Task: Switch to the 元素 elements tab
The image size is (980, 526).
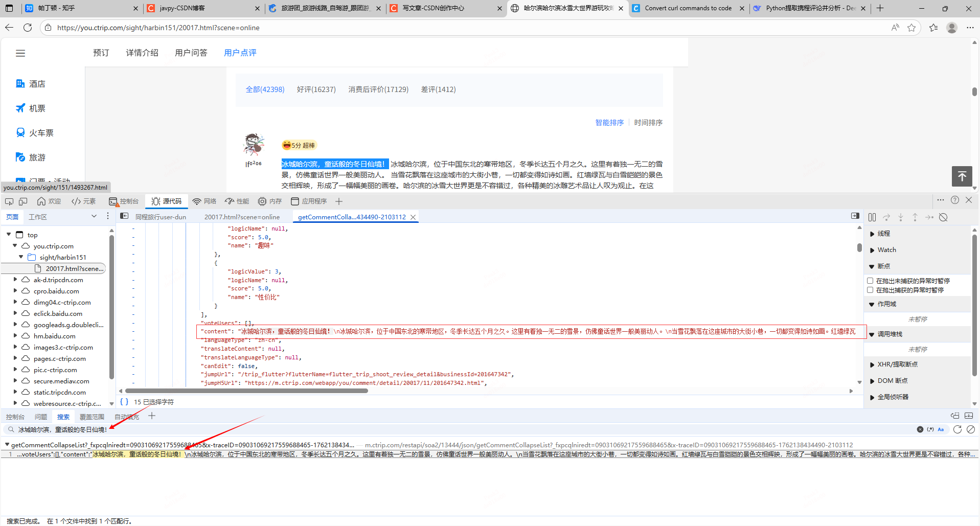Action: (84, 201)
